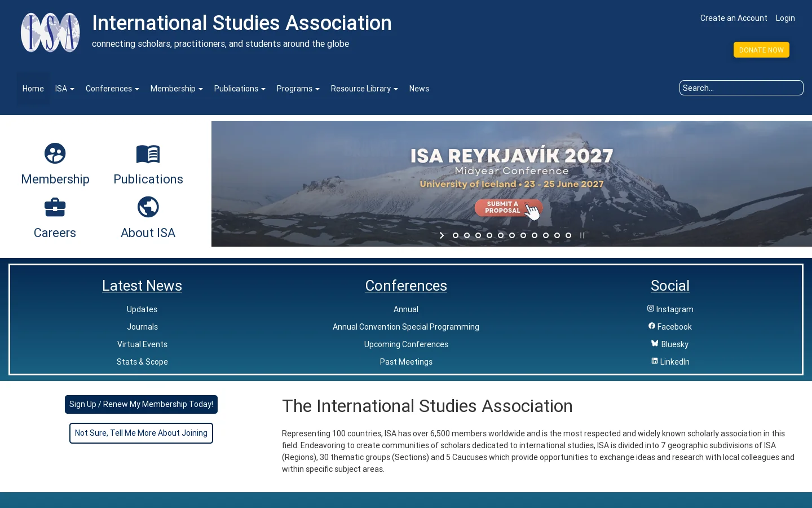The width and height of the screenshot is (812, 508).
Task: Open the News nav item
Action: pyautogui.click(x=419, y=89)
